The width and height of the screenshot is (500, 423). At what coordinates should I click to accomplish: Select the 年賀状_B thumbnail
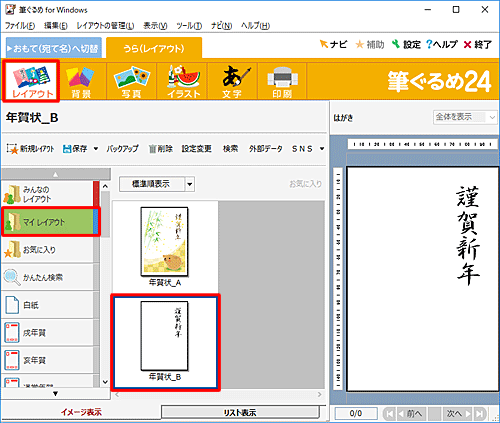[x=165, y=342]
